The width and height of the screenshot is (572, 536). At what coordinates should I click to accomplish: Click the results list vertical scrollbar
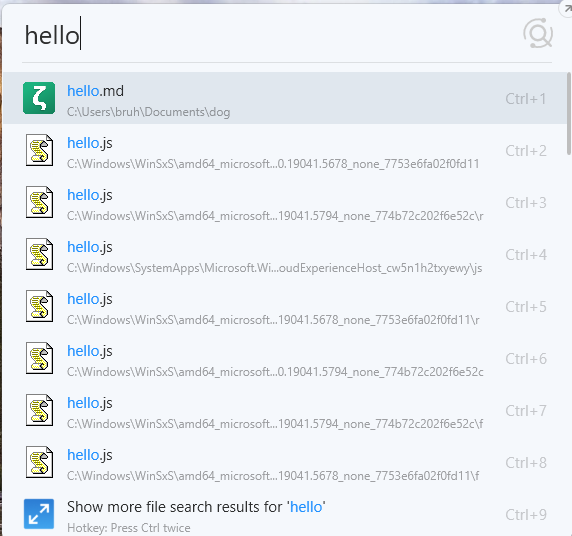pyautogui.click(x=569, y=114)
